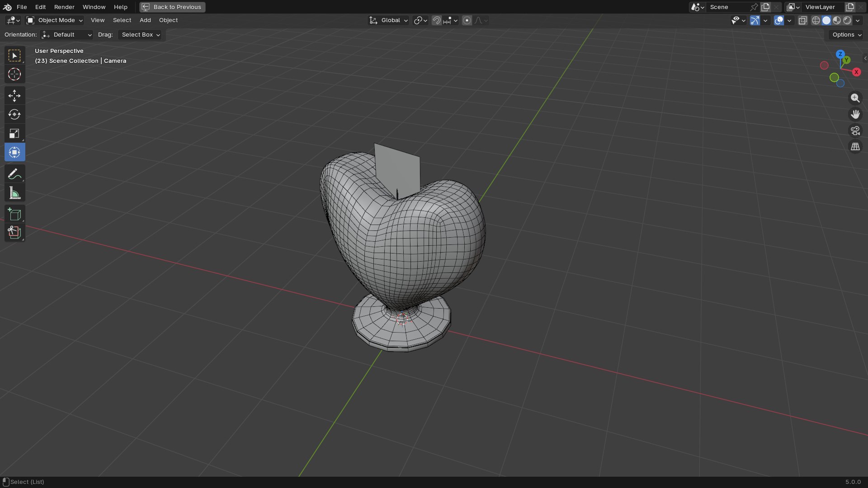Click the Scene name field
This screenshot has height=488, width=868.
(728, 7)
